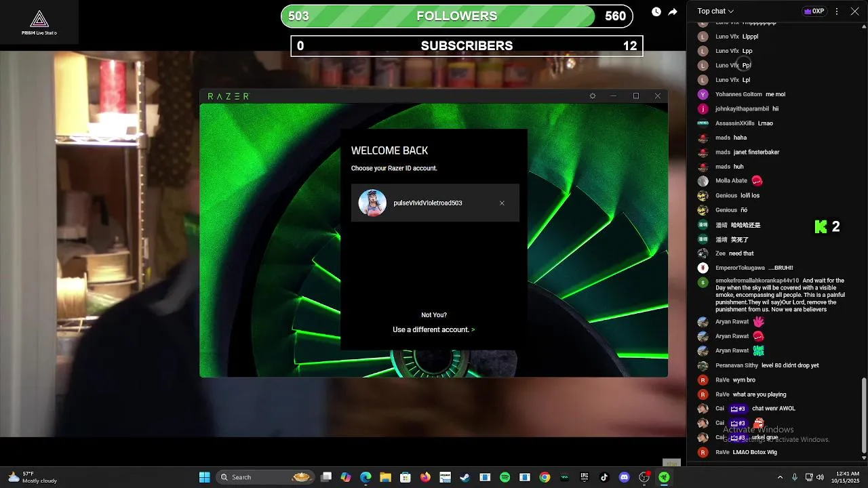Select the pulseVividVioletroad503 Razer ID account
This screenshot has width=868, height=488.
pyautogui.click(x=435, y=203)
